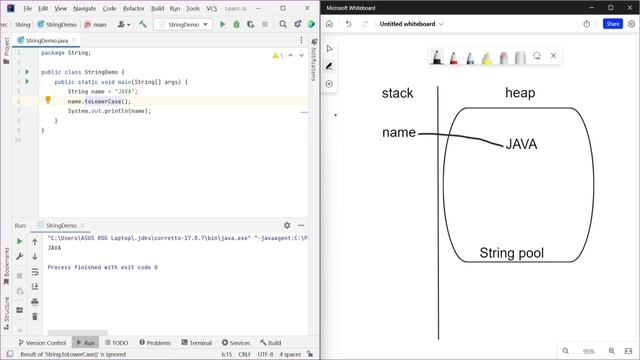
Task: Open IDE settings gear in top toolbar
Action: (298, 24)
